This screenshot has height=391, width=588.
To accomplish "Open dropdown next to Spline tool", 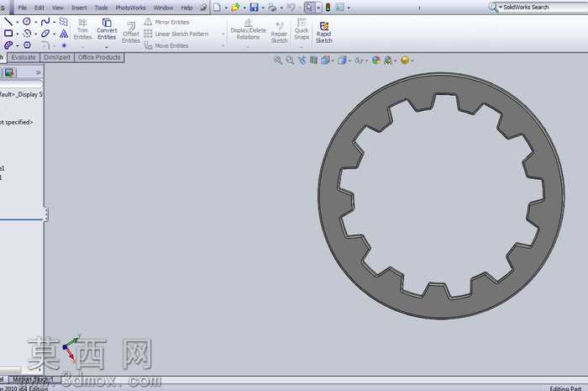I will [55, 22].
